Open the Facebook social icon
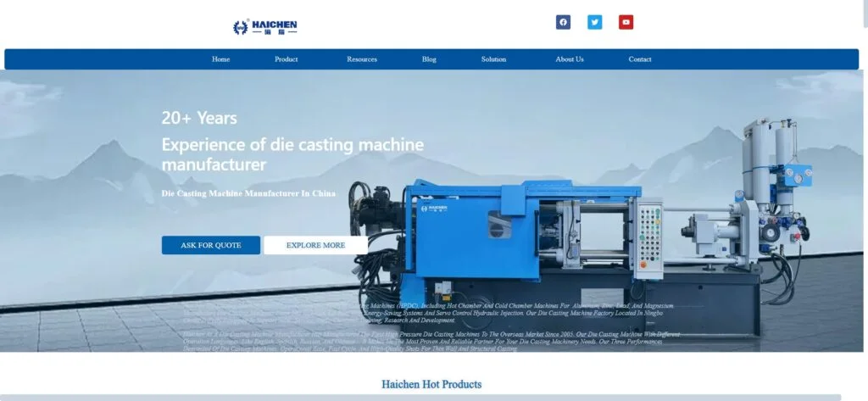868x401 pixels. click(x=563, y=23)
